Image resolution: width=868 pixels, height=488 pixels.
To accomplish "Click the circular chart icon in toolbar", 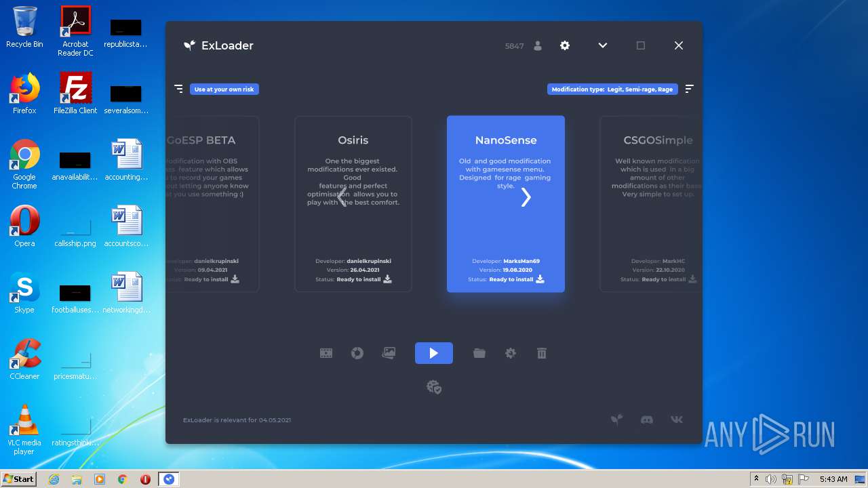I will [x=357, y=353].
